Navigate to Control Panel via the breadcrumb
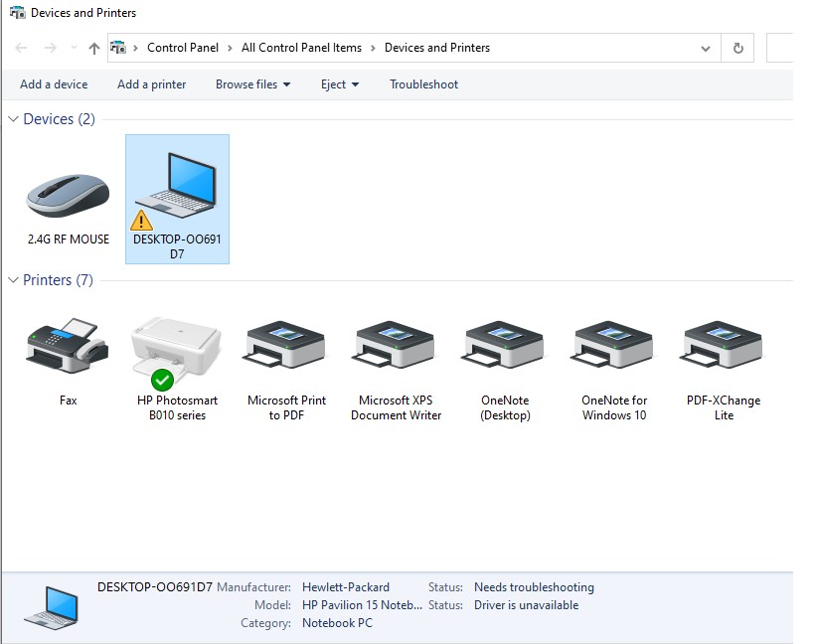The width and height of the screenshot is (814, 644). click(185, 47)
